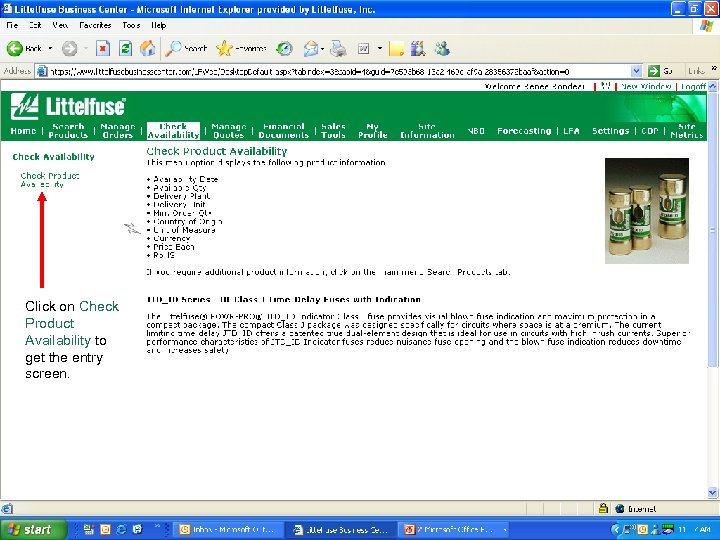The width and height of the screenshot is (720, 540).
Task: Refresh the page with the green arrows icon
Action: pos(125,48)
